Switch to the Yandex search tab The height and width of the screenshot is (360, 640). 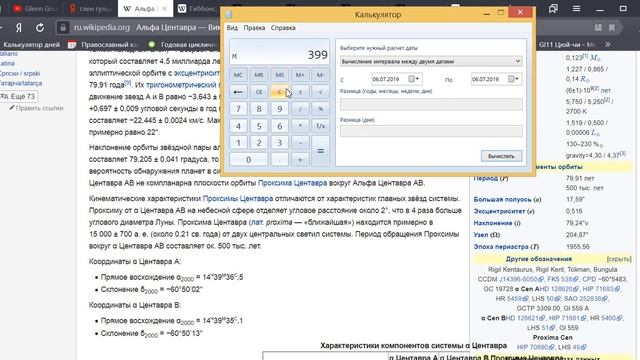click(91, 9)
